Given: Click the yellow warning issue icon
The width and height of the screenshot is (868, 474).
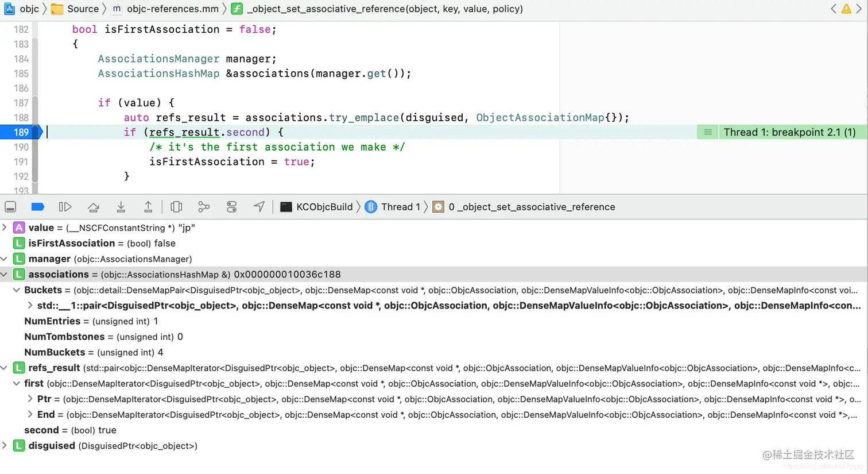Looking at the screenshot, I should pos(846,9).
